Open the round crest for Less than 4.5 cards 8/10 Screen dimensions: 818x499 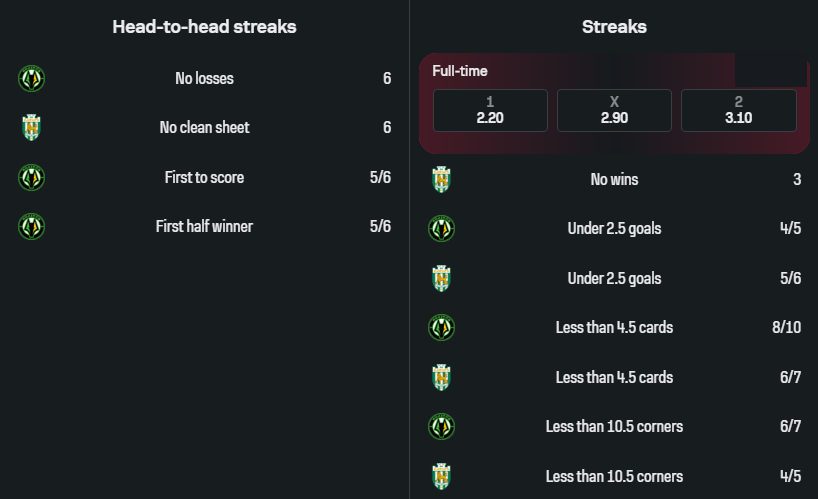441,328
